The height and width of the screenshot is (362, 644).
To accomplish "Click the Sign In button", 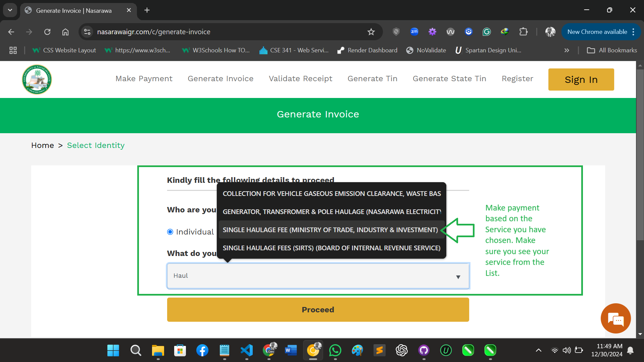I will click(581, 80).
